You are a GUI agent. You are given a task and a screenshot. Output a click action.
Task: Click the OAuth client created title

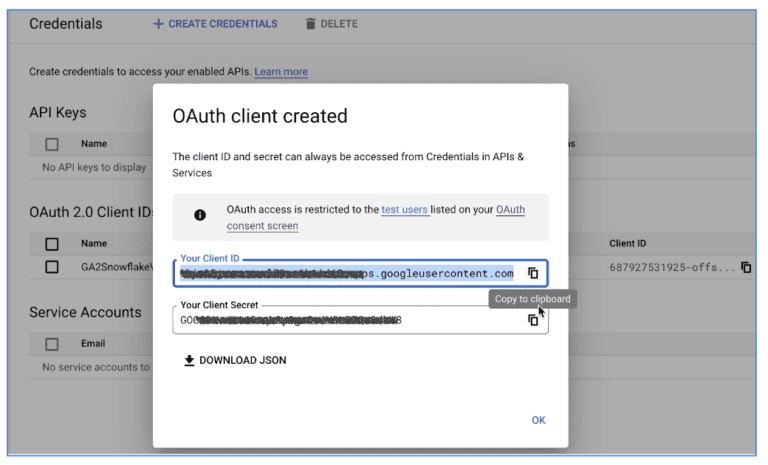coord(260,117)
